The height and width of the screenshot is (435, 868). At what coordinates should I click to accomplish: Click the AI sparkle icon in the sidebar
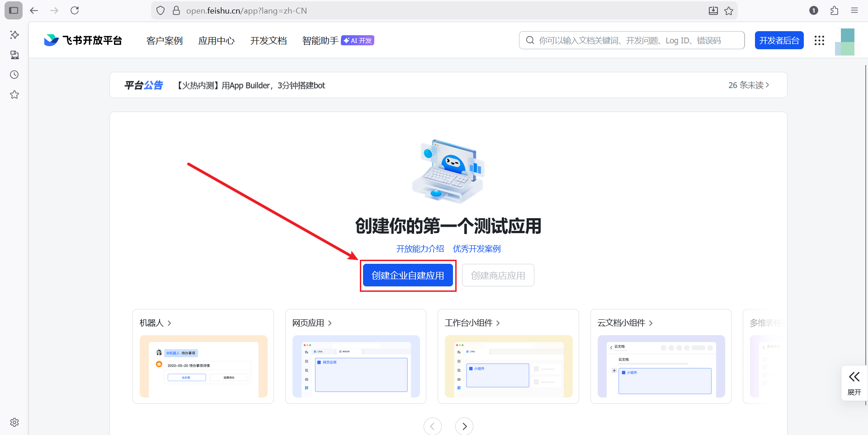[14, 35]
